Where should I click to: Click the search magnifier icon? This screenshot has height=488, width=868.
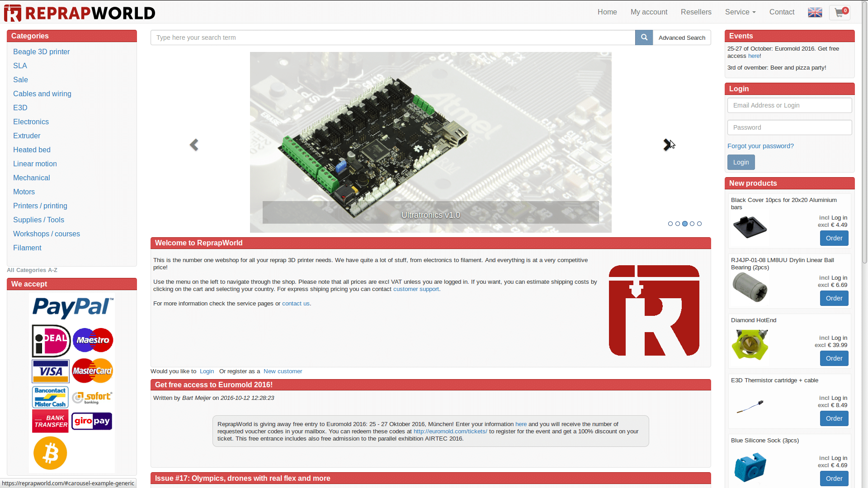pos(644,38)
